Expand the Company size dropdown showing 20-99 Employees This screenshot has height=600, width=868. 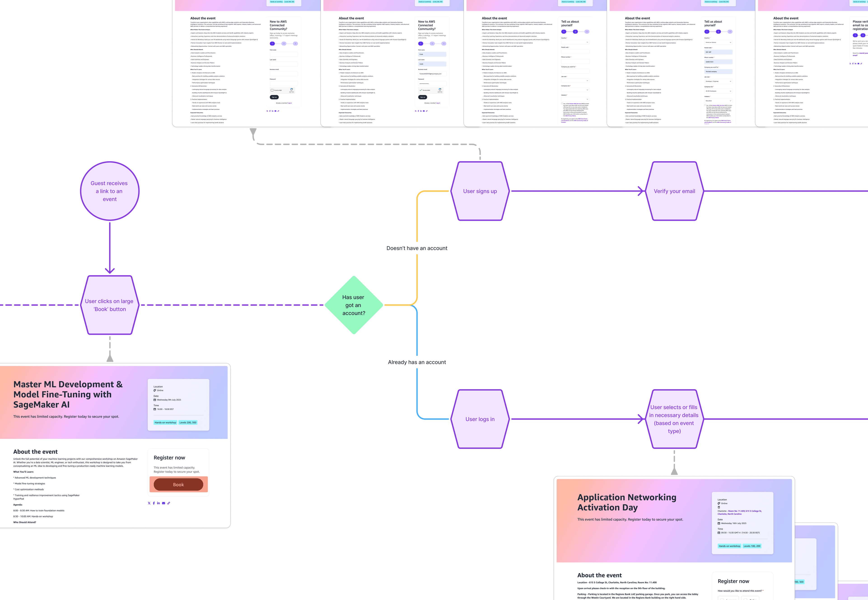click(x=718, y=91)
